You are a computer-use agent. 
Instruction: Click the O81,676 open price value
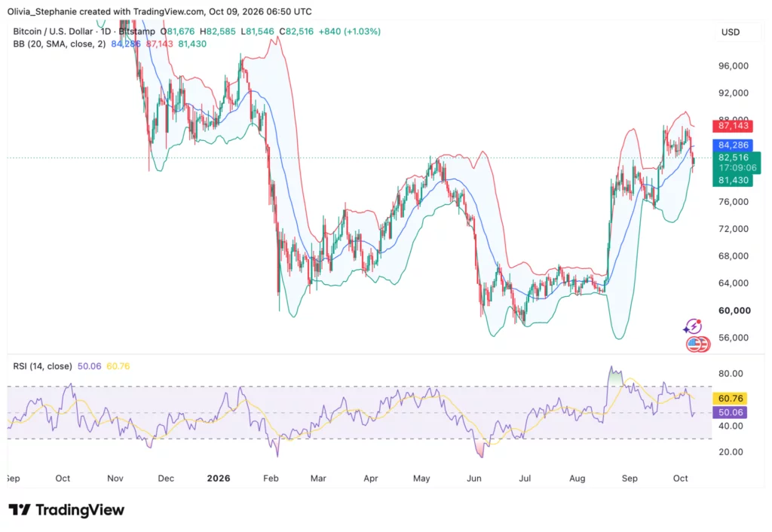pos(177,32)
